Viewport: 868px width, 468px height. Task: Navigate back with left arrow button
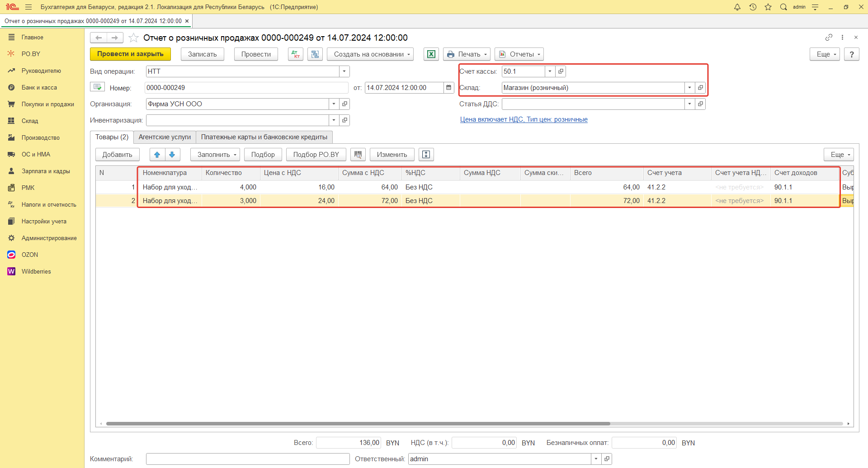(99, 38)
